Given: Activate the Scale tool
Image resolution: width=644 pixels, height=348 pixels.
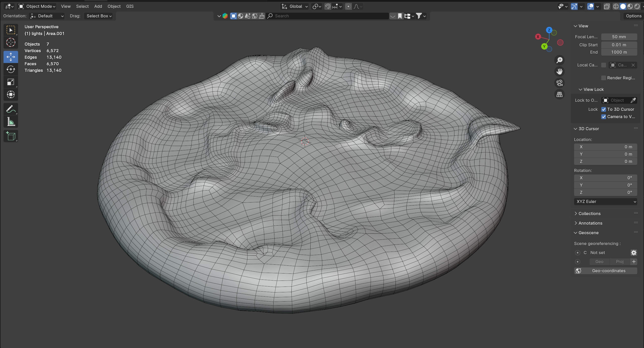Looking at the screenshot, I should (x=11, y=82).
